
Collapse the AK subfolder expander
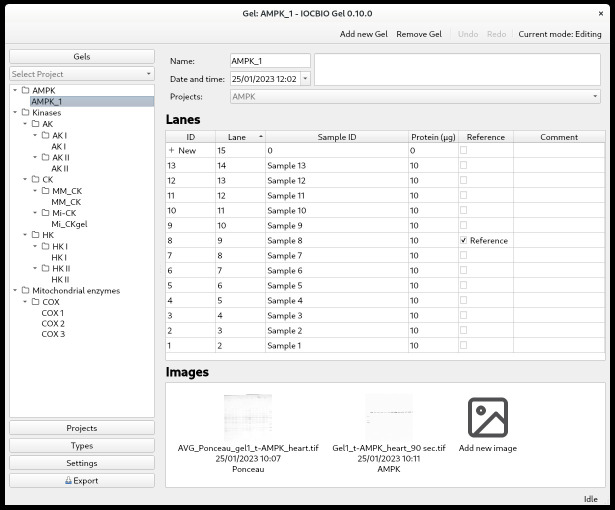pos(25,124)
